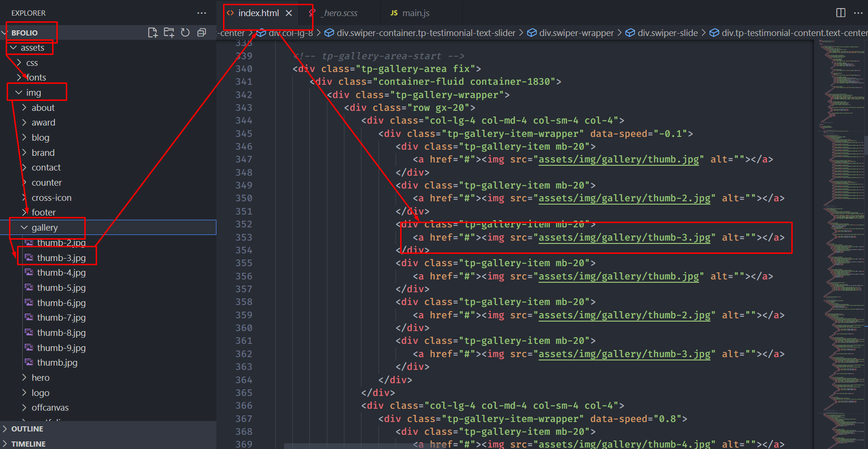Viewport: 868px width, 449px height.
Task: Split the editor to the right
Action: [841, 13]
